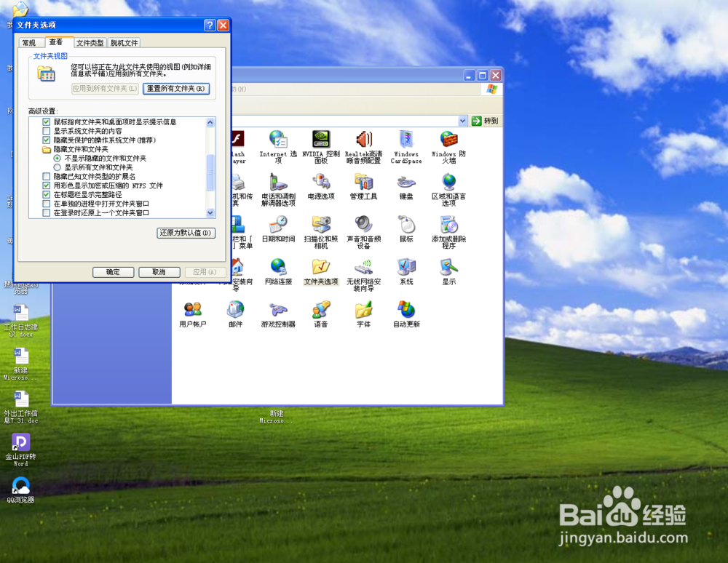The width and height of the screenshot is (728, 563).
Task: Open 电话和调制解调器选项 icon
Action: coord(278,190)
